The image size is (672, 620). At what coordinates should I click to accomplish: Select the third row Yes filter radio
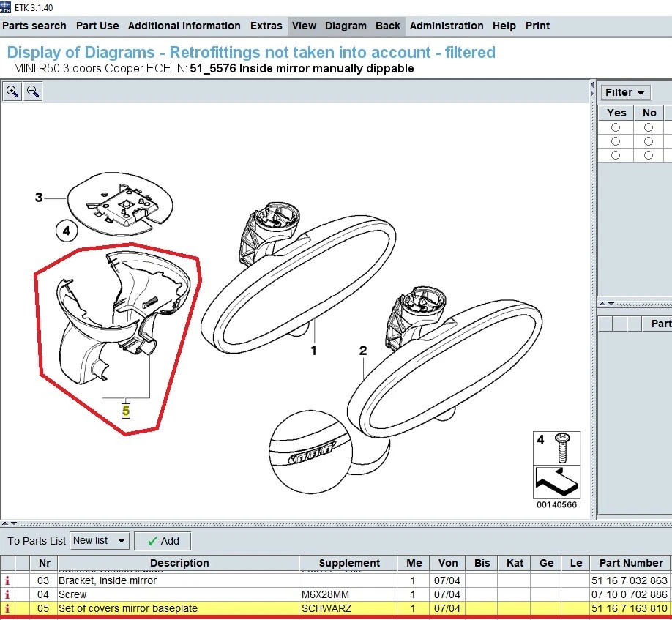[x=616, y=155]
